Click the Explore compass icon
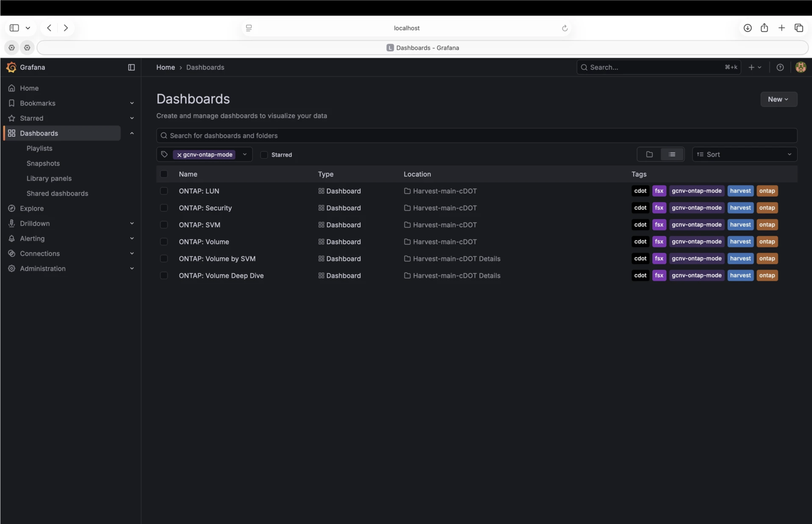Screen dimensions: 812x524 coord(12,208)
